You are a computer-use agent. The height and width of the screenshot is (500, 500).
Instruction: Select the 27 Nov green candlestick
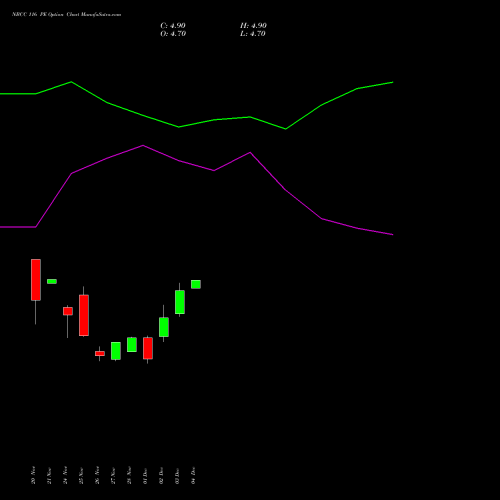click(116, 351)
